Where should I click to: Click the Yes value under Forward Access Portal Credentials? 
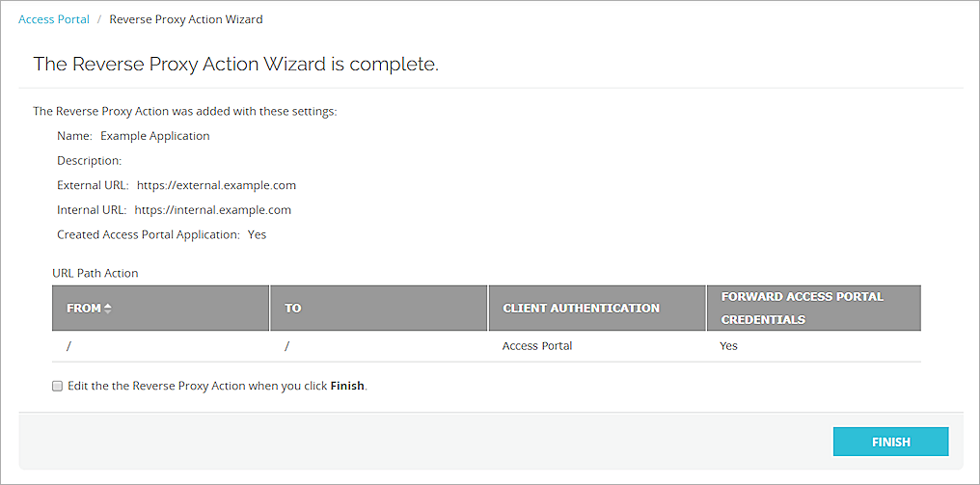[x=728, y=345]
